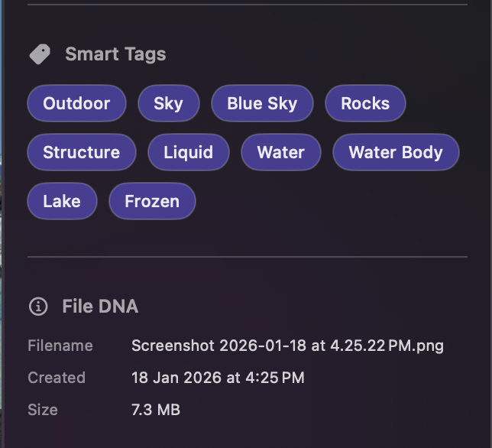This screenshot has width=492, height=448.
Task: Click the Sky tag chip
Action: coord(168,104)
